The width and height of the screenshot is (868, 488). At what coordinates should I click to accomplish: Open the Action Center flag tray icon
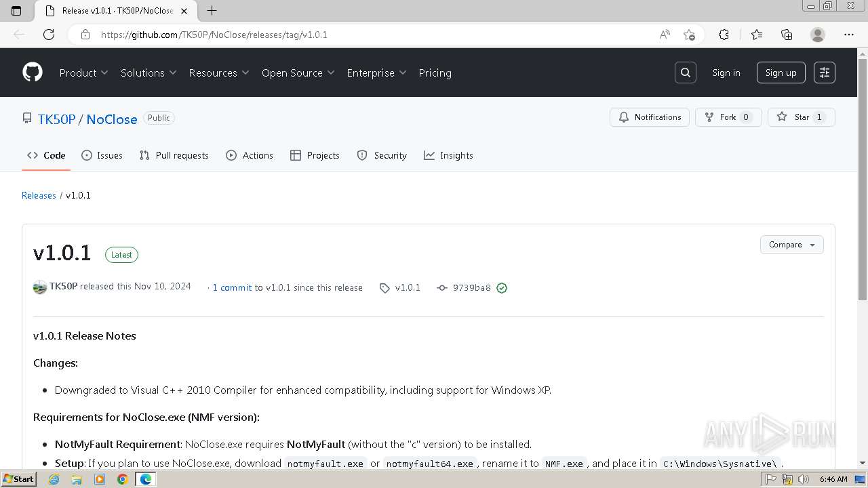770,479
